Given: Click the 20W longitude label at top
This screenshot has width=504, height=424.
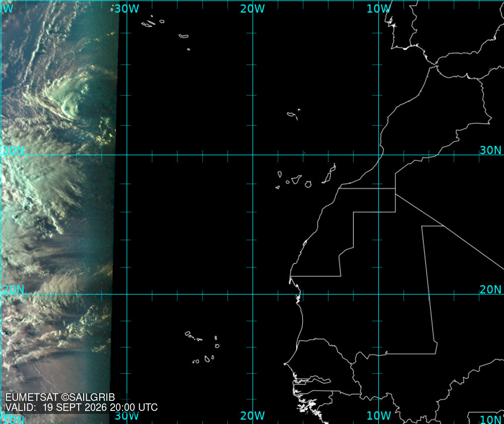Looking at the screenshot, I should [253, 9].
